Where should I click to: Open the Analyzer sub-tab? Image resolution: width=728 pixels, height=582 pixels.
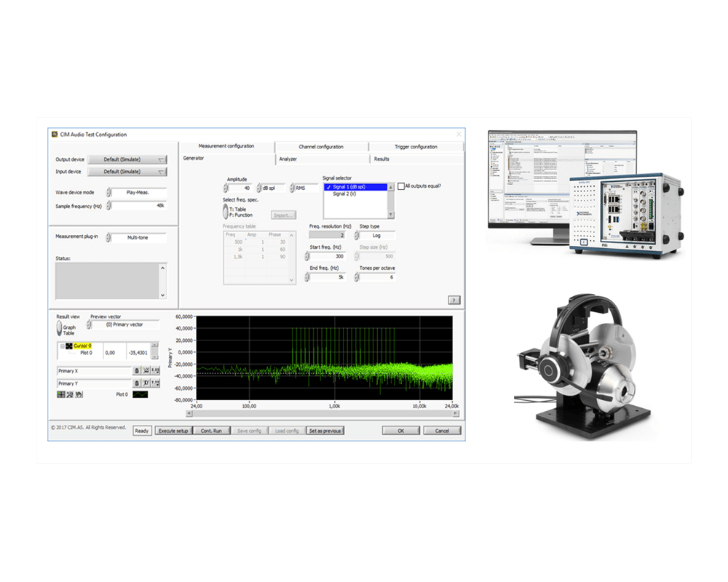288,159
